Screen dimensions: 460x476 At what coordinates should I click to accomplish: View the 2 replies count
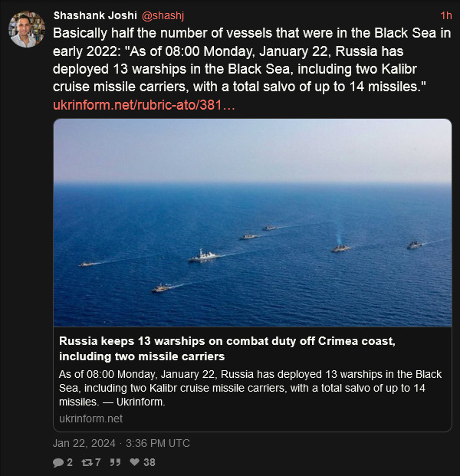click(70, 462)
